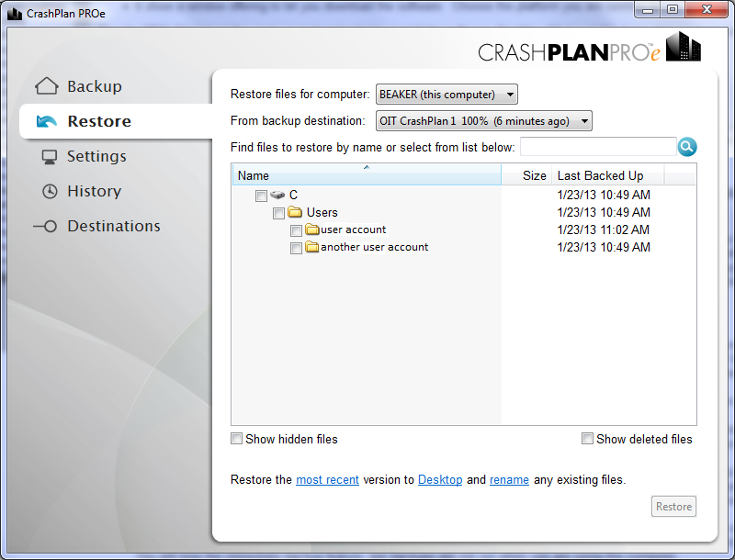
Task: Check the box for 'user account'
Action: [x=296, y=230]
